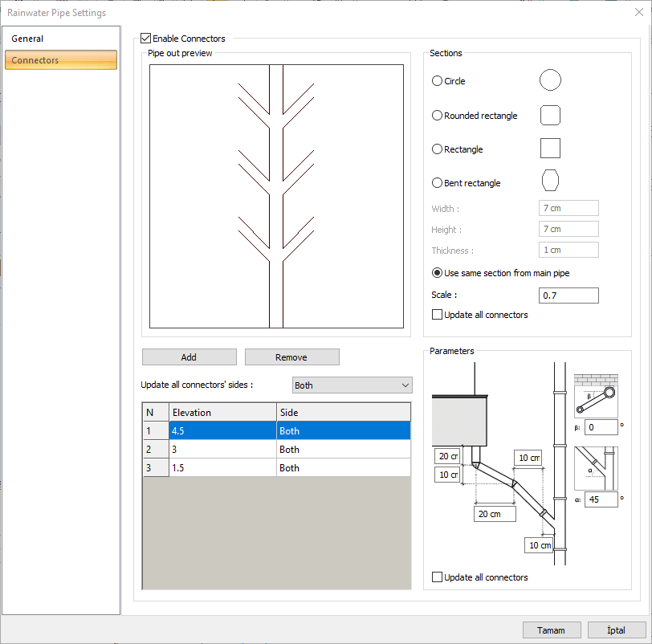This screenshot has height=644, width=652.
Task: Click the bent rectangle shape icon
Action: [x=550, y=180]
